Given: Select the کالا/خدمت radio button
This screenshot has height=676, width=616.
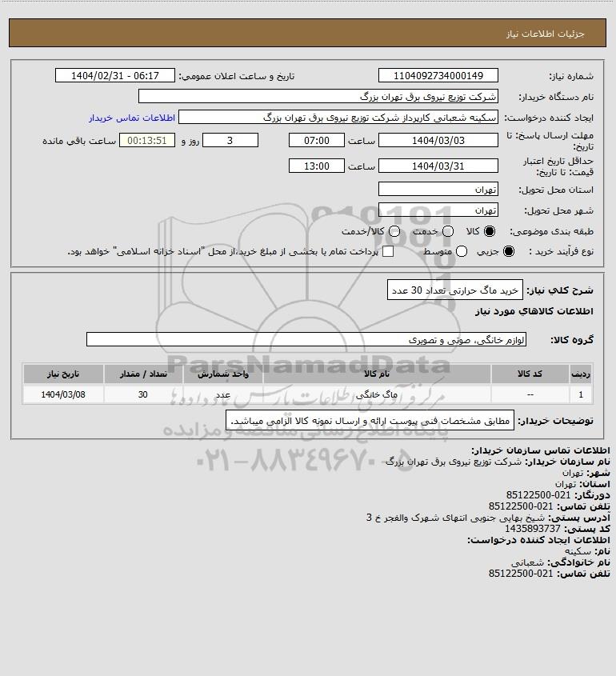Looking at the screenshot, I should (394, 231).
